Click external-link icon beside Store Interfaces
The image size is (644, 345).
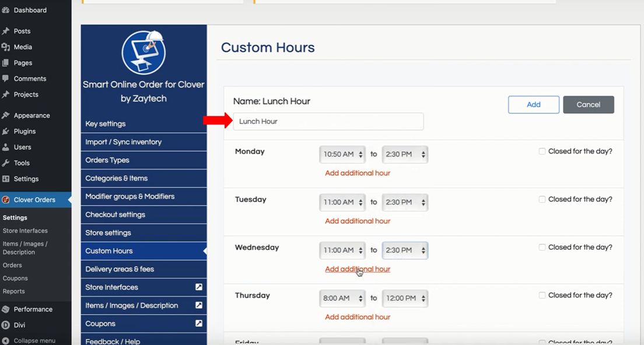point(199,287)
